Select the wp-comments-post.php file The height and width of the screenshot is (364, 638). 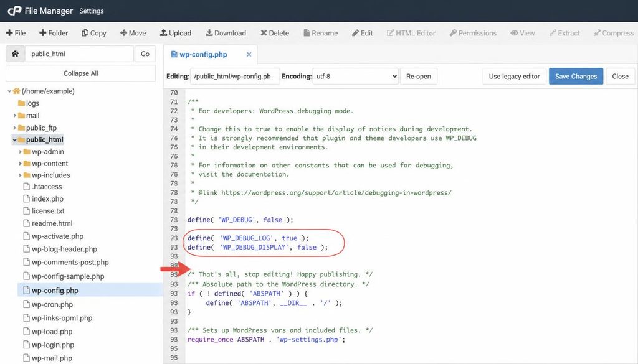[66, 263]
